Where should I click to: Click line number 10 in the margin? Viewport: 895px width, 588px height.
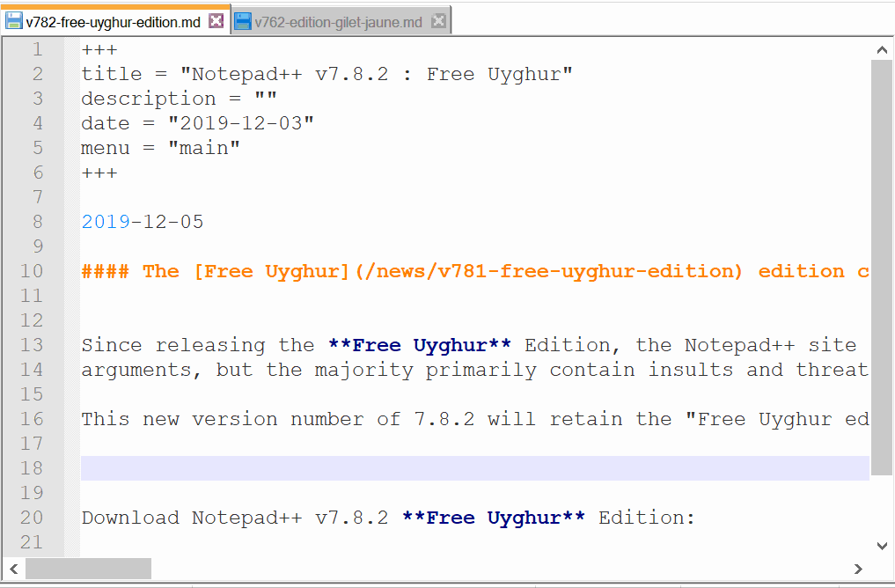31,271
